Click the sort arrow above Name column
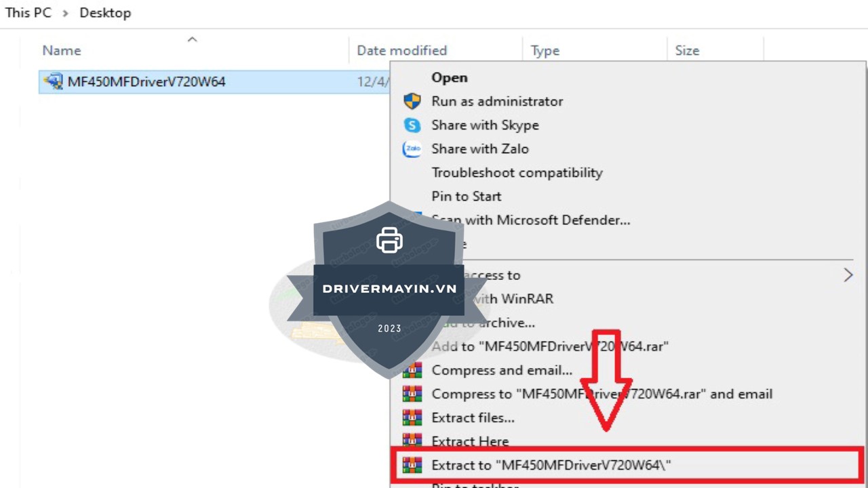The image size is (868, 488). tap(192, 39)
